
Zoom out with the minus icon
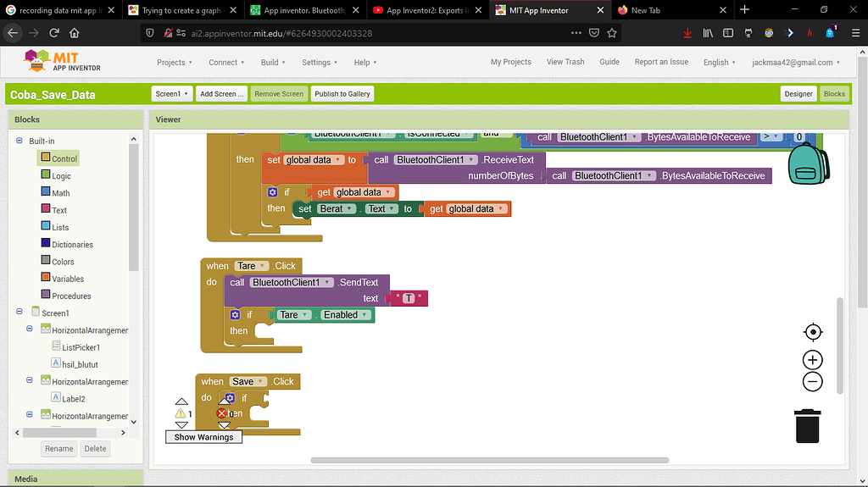[x=812, y=382]
